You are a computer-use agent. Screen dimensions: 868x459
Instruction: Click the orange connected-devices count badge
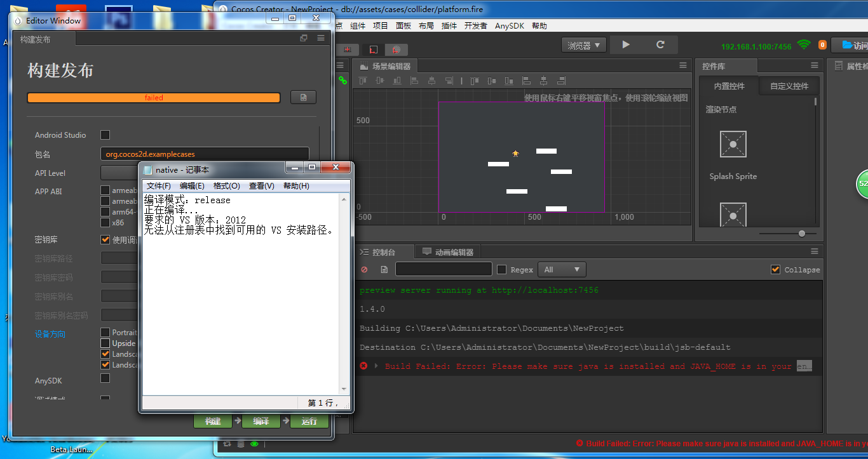click(x=822, y=45)
